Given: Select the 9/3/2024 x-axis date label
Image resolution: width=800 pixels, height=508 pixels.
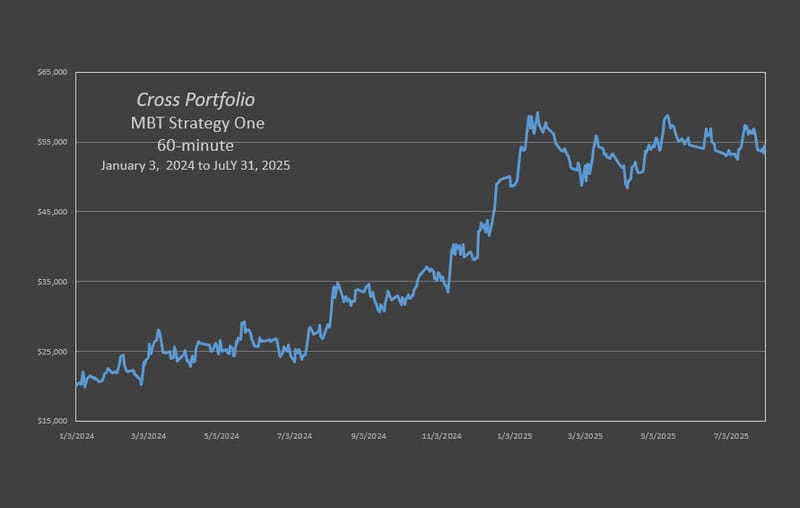Looking at the screenshot, I should coord(368,436).
